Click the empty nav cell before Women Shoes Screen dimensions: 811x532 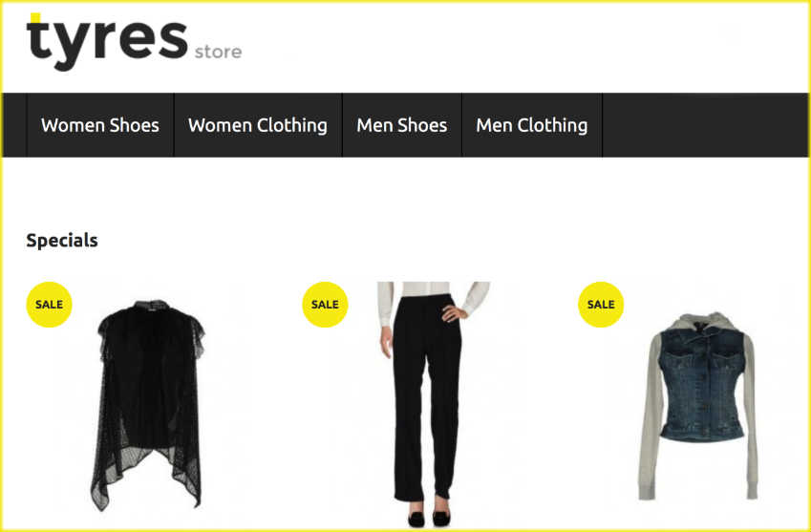pos(14,125)
